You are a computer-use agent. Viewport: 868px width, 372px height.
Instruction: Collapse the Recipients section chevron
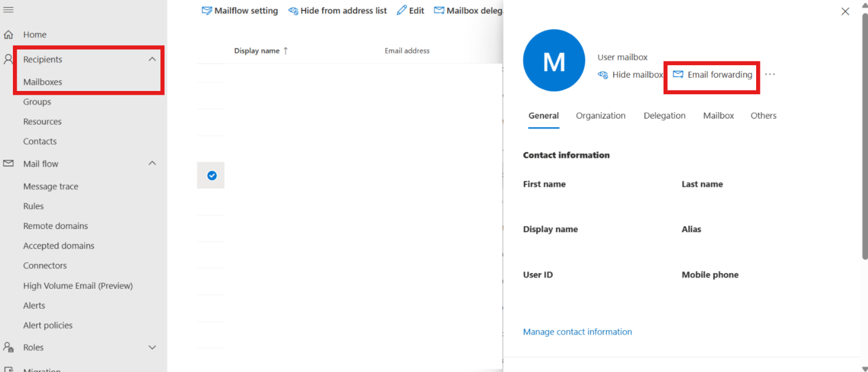pyautogui.click(x=152, y=59)
